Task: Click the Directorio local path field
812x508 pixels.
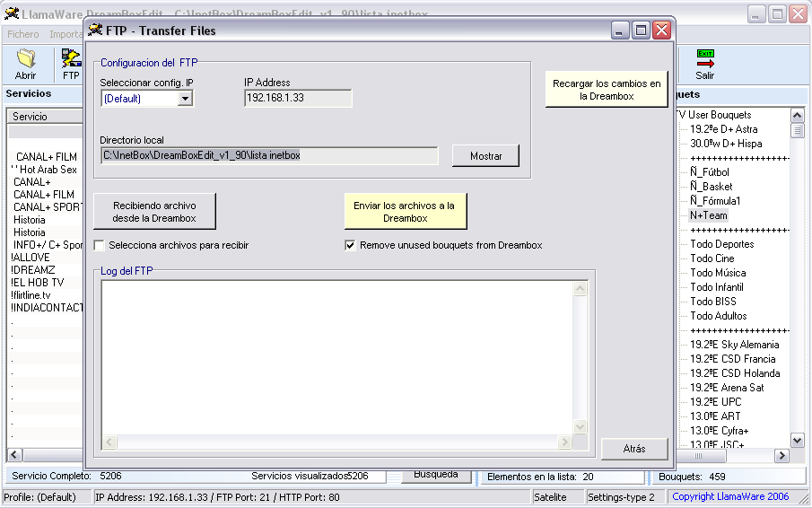Action: coord(269,155)
